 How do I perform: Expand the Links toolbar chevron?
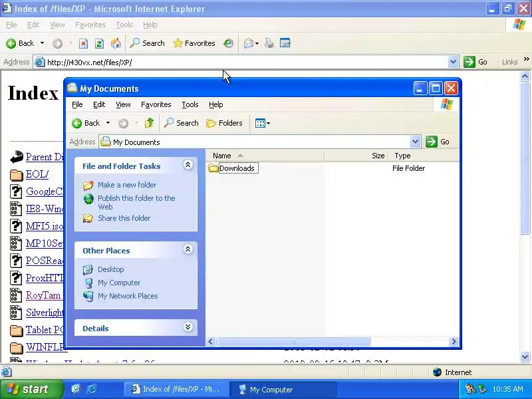[526, 59]
